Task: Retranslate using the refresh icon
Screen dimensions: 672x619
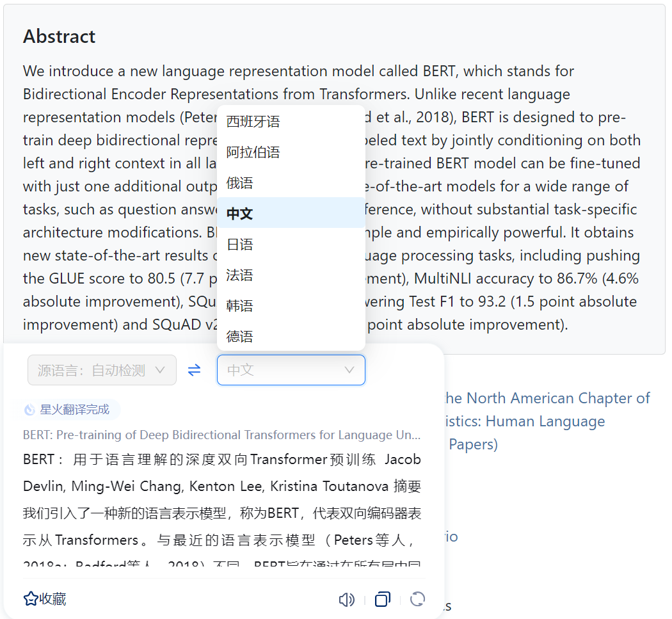Action: coord(417,599)
